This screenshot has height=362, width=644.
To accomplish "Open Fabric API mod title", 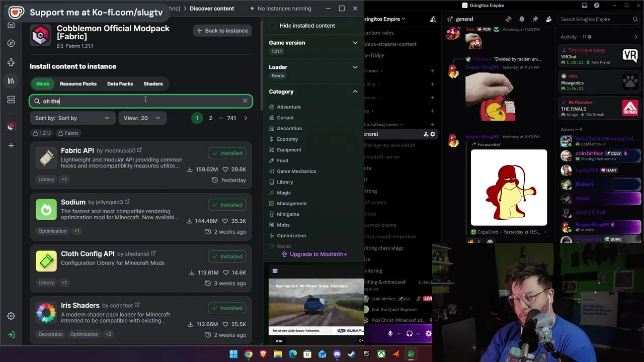I will [77, 150].
